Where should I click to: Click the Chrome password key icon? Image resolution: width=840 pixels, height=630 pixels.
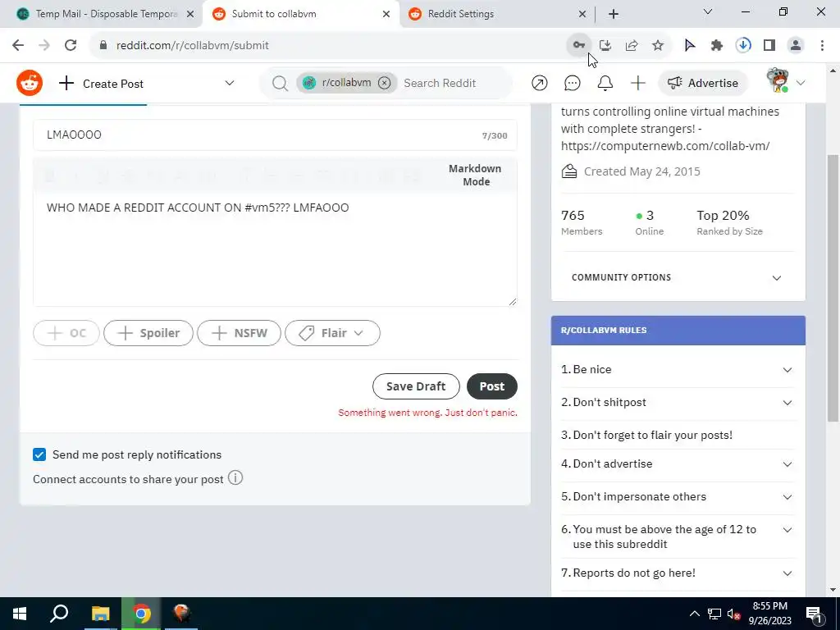coord(578,45)
